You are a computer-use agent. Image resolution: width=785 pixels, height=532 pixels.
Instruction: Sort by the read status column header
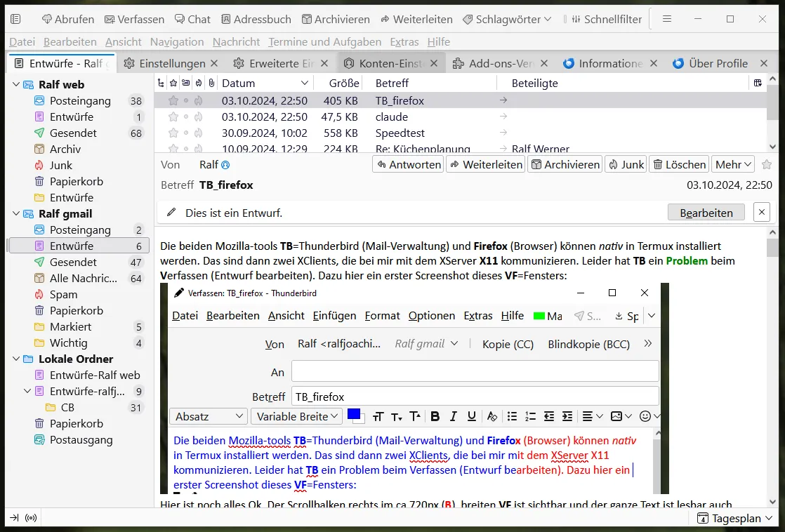[x=186, y=83]
